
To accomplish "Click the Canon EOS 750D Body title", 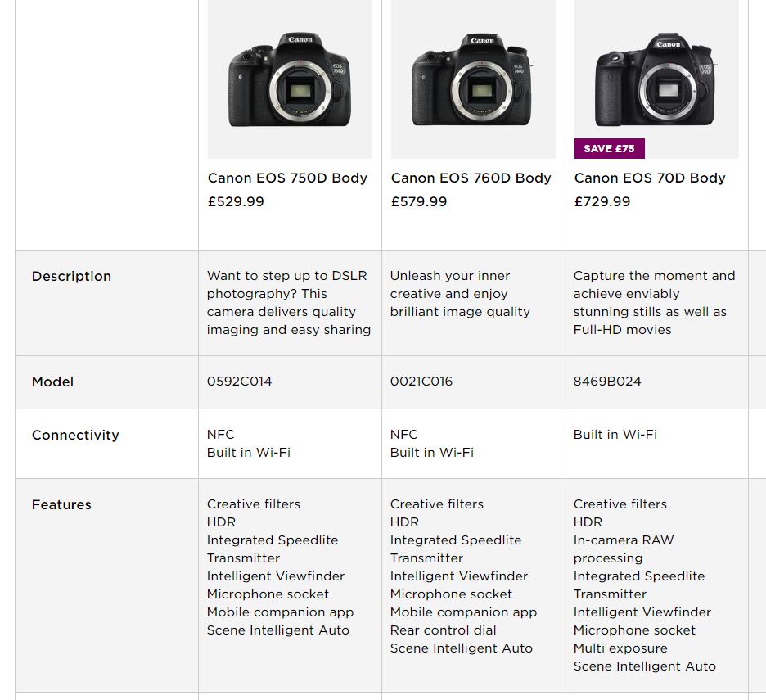I will (x=287, y=178).
